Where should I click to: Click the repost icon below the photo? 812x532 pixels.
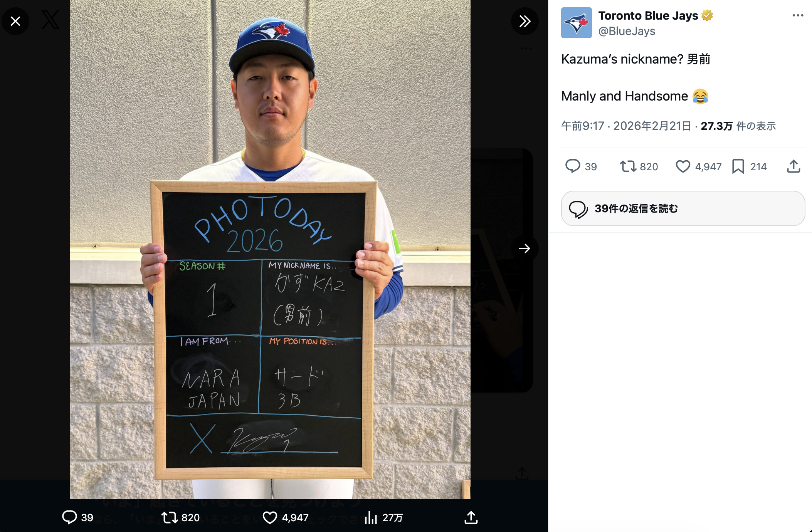(x=170, y=517)
